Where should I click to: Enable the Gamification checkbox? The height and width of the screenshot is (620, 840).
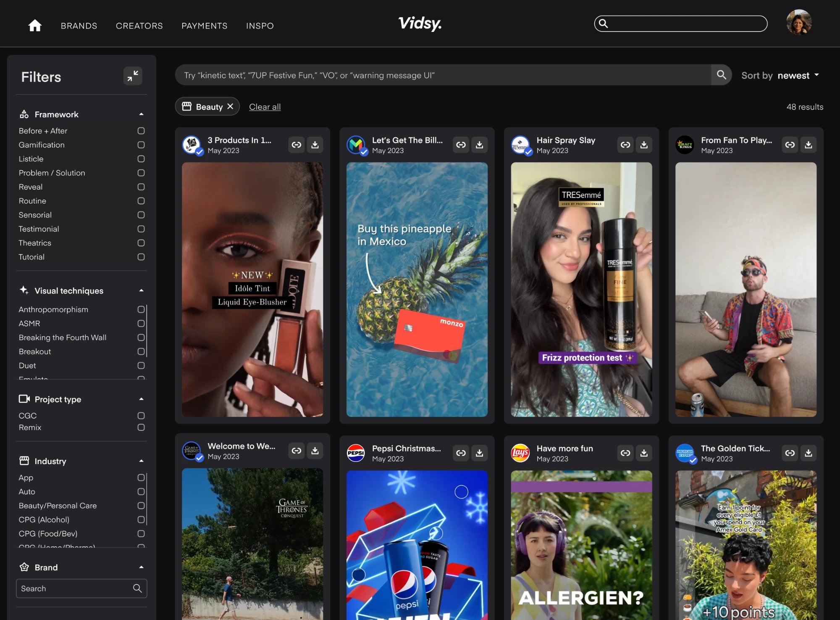tap(141, 145)
